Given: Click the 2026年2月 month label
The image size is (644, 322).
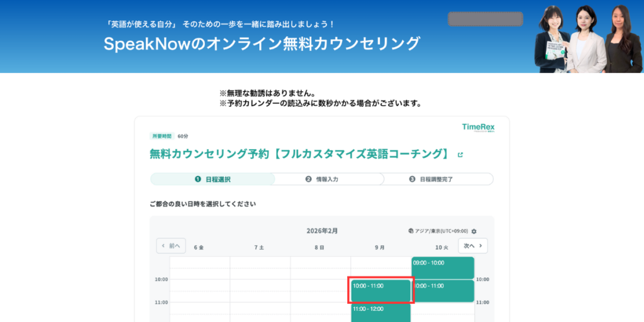Looking at the screenshot, I should [322, 231].
